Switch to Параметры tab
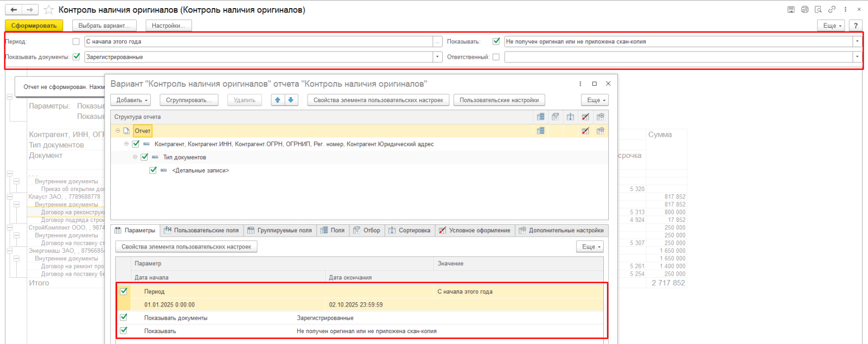Image resolution: width=868 pixels, height=344 pixels. (x=135, y=230)
